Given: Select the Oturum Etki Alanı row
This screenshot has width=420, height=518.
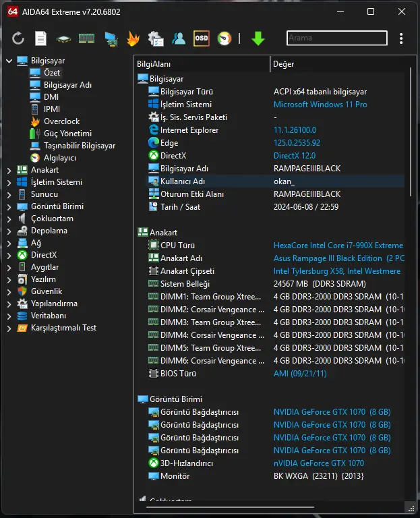Looking at the screenshot, I should pos(276,194).
